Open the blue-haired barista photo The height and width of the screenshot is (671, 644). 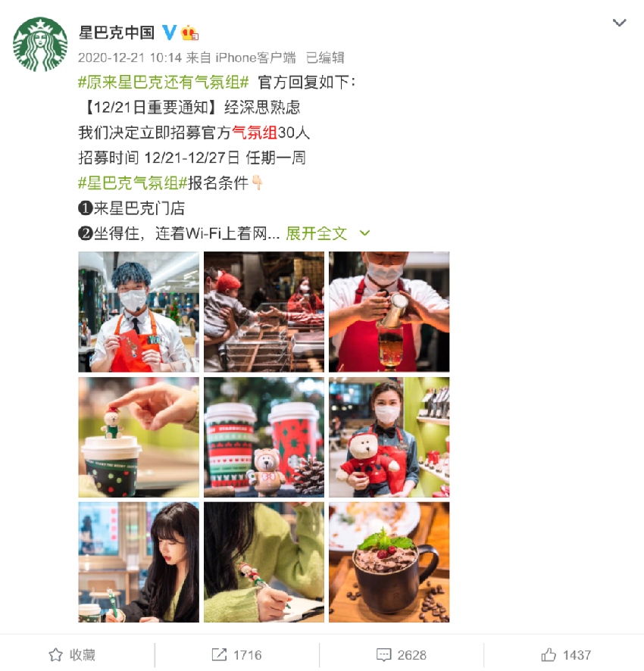[139, 311]
